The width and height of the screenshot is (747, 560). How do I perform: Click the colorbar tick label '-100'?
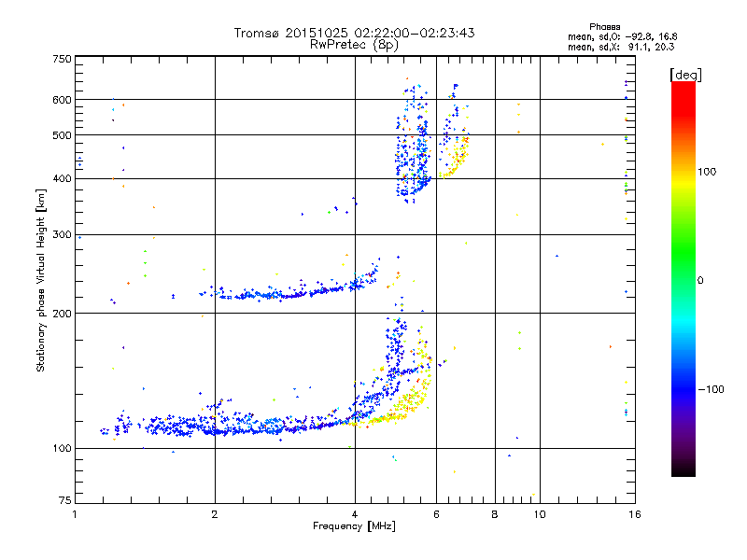pyautogui.click(x=712, y=389)
